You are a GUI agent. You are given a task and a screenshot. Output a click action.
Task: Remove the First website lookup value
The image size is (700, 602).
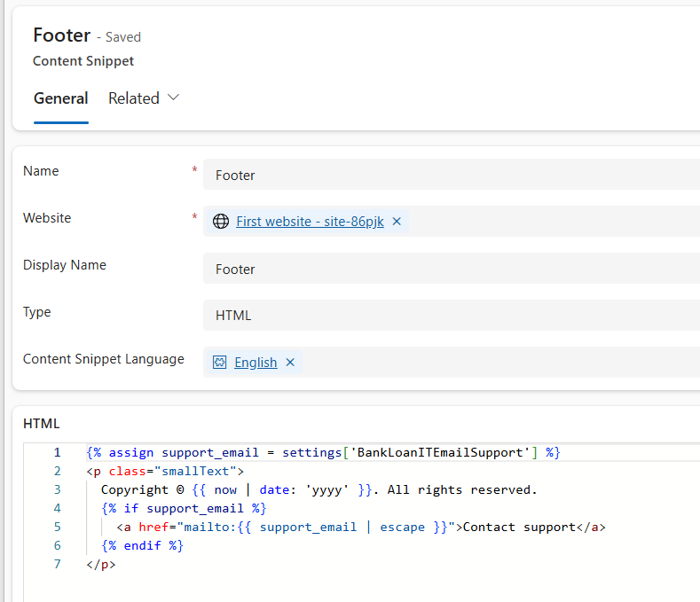click(x=397, y=222)
